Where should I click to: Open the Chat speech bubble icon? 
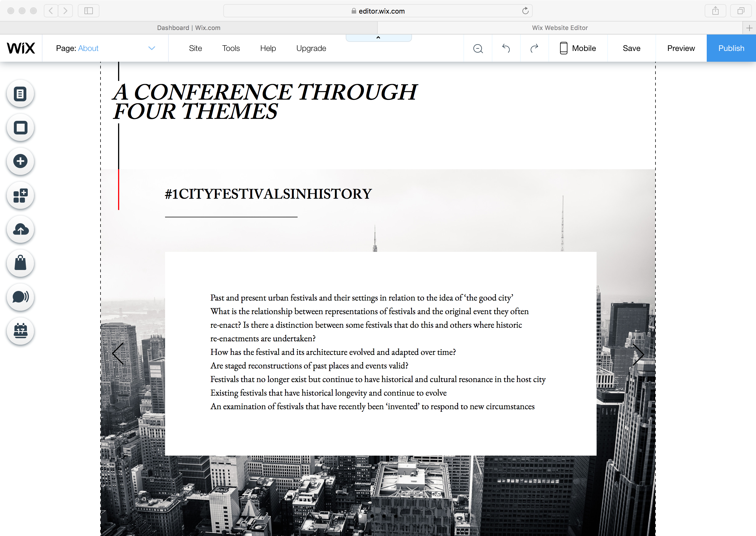click(x=20, y=297)
